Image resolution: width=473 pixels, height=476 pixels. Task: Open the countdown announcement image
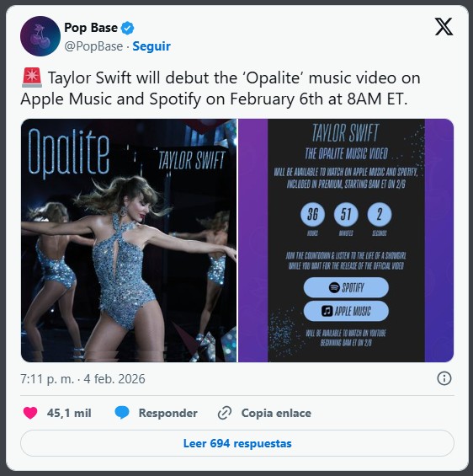[x=346, y=240]
